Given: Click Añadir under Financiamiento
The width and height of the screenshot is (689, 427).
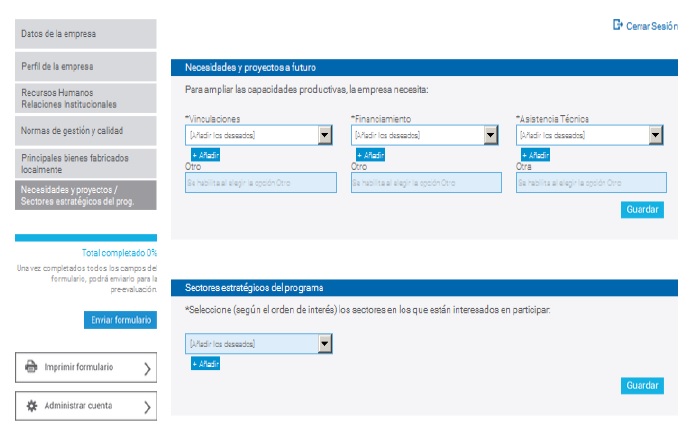Looking at the screenshot, I should point(370,155).
